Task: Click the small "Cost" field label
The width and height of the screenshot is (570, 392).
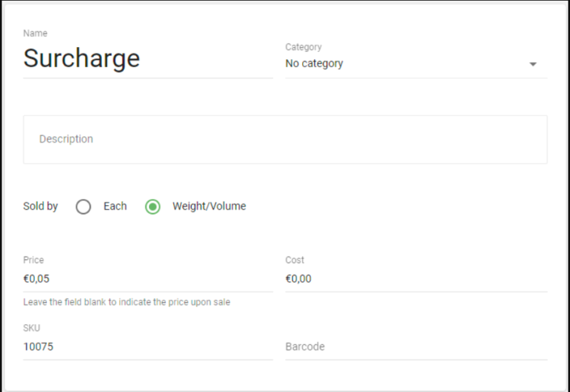Action: 295,260
